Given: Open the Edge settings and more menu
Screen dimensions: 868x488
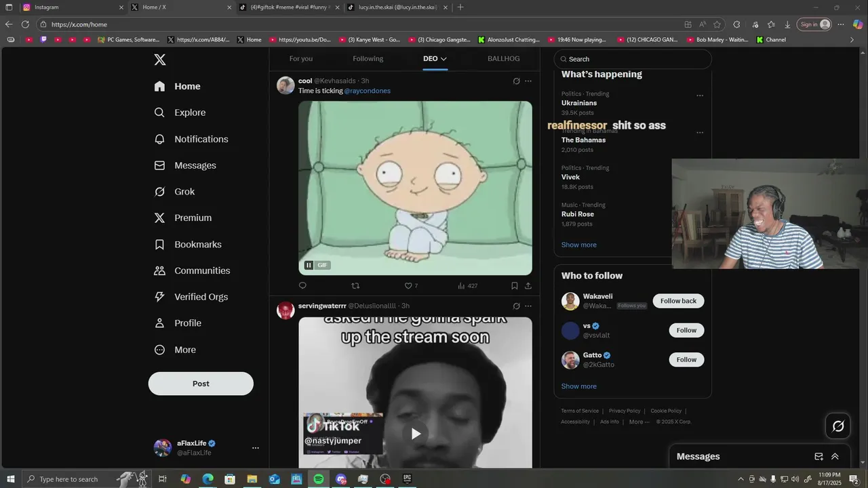Looking at the screenshot, I should (841, 24).
